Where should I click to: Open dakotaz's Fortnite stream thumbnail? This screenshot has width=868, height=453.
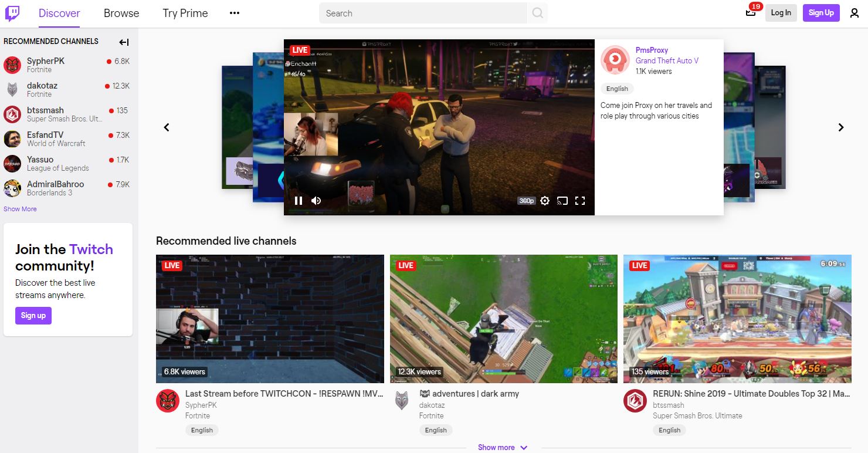(x=503, y=319)
